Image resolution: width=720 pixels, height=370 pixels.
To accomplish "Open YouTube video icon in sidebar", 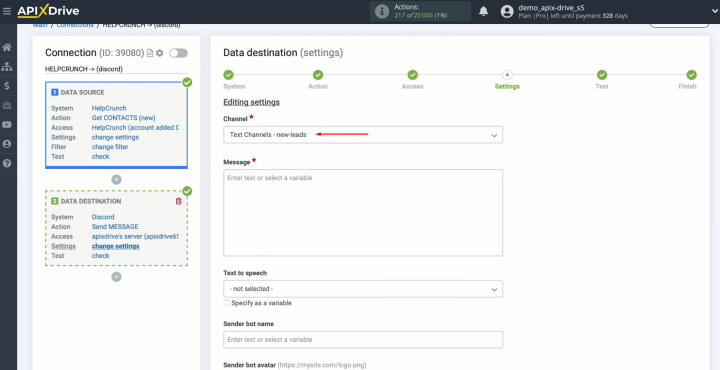I will [7, 125].
